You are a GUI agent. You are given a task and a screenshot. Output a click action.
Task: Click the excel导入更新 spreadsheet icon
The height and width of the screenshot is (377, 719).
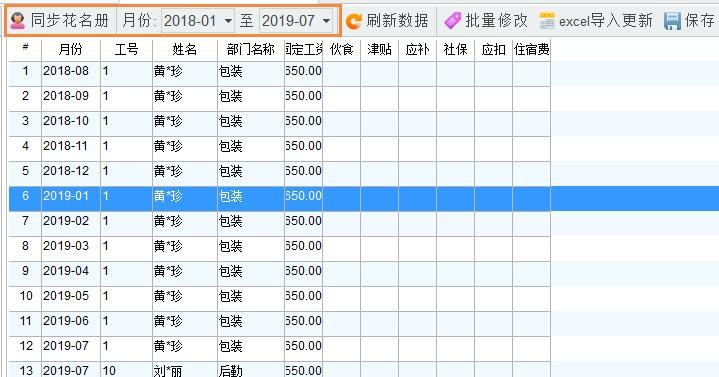click(x=547, y=21)
